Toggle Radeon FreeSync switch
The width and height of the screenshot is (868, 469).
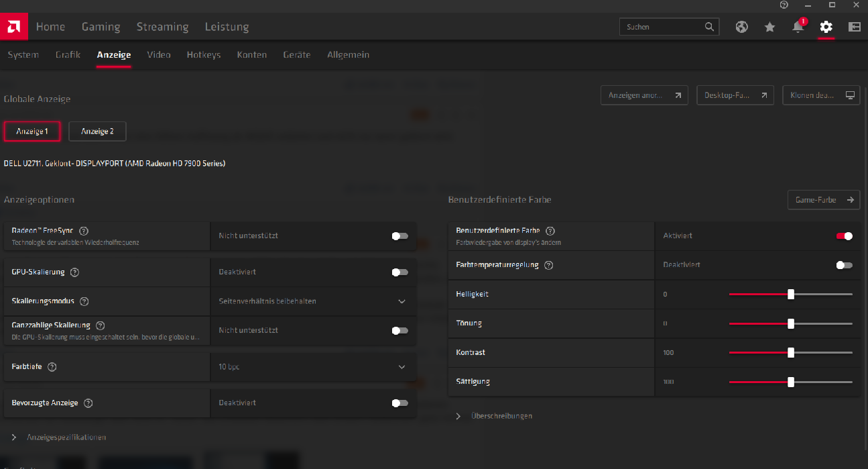[399, 236]
